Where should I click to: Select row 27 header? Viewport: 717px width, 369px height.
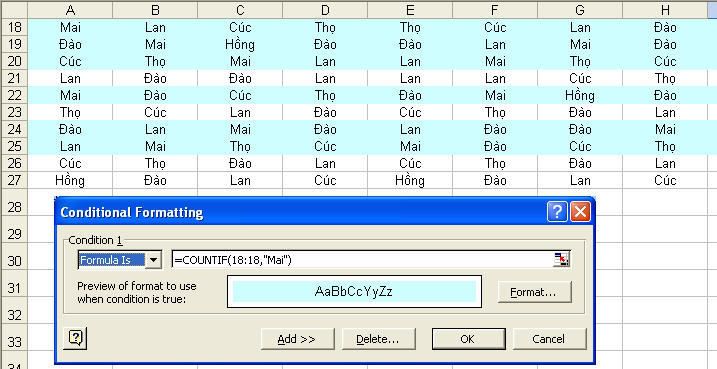tap(14, 181)
